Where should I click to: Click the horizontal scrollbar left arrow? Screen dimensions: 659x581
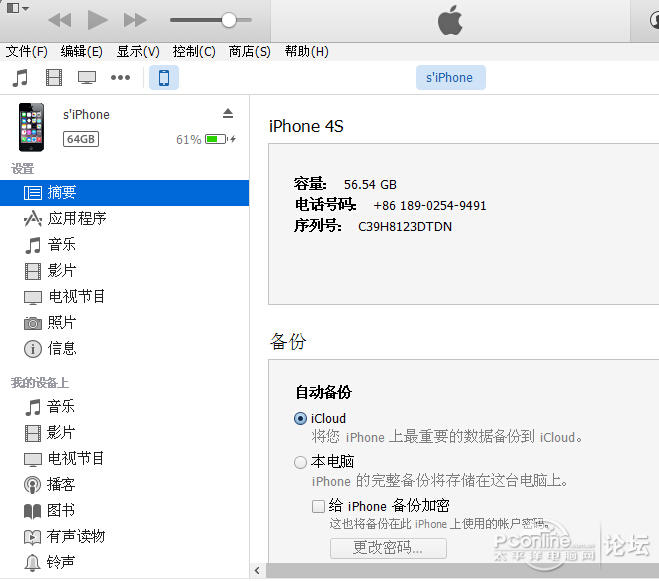coord(257,571)
